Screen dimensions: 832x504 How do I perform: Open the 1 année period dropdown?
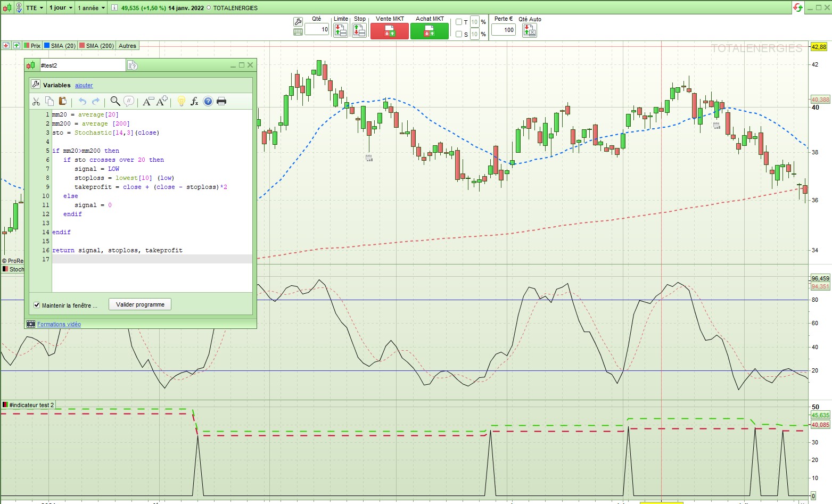click(x=91, y=8)
